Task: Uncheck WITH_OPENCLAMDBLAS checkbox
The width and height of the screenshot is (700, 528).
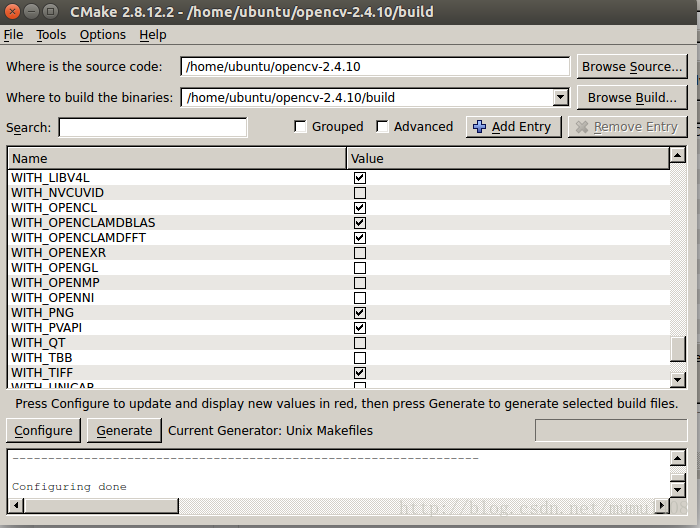Action: tap(360, 223)
